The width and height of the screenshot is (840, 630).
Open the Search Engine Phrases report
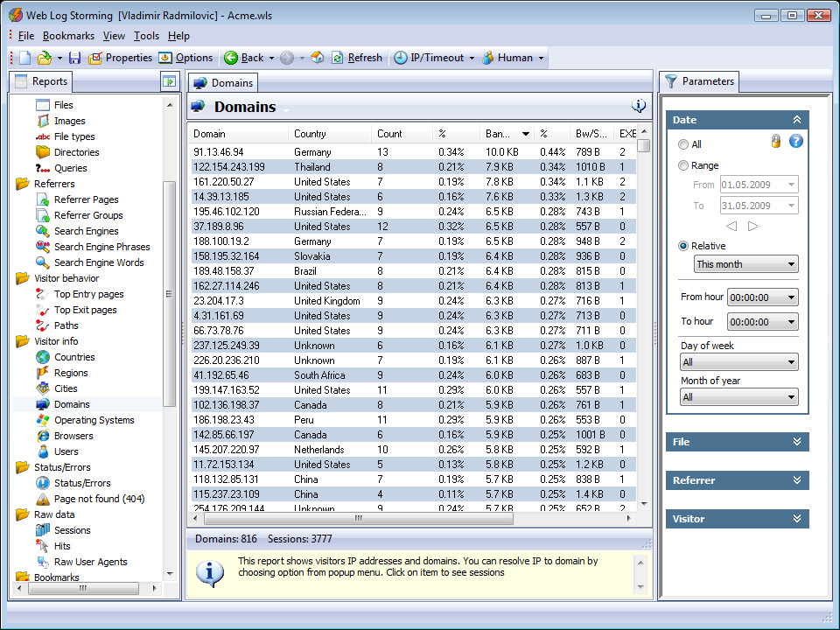(93, 247)
